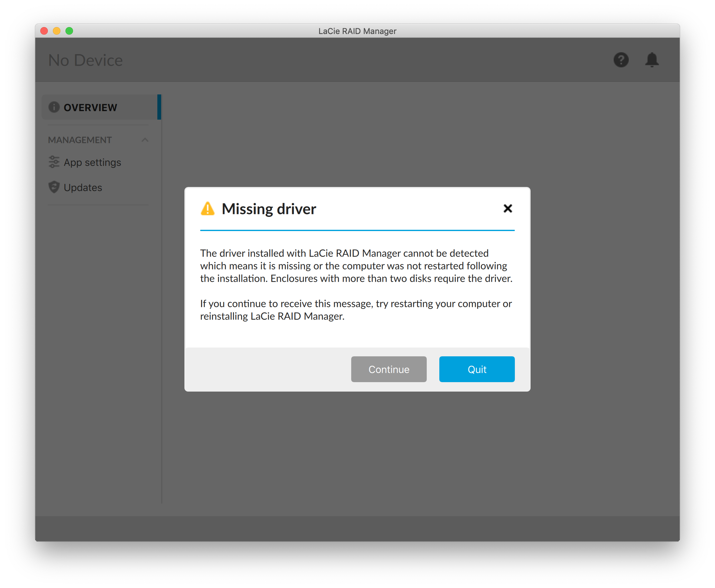
Task: Click the MANAGEMENT section header
Action: pyautogui.click(x=80, y=140)
